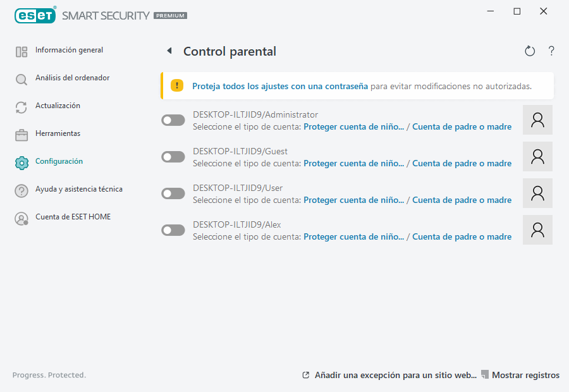569x392 pixels.
Task: Open the ESET HOME account panel
Action: (72, 217)
